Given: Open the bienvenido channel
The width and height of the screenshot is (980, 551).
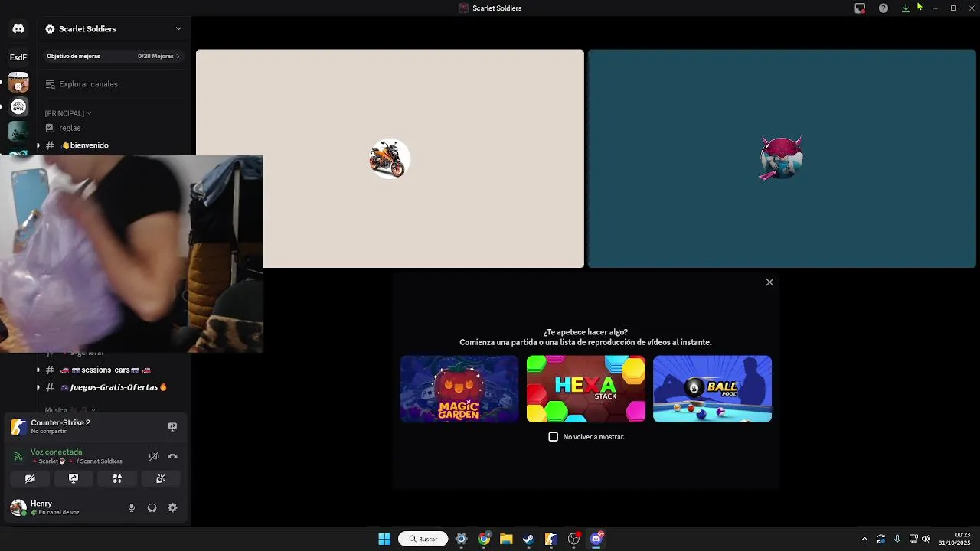Looking at the screenshot, I should coord(85,145).
